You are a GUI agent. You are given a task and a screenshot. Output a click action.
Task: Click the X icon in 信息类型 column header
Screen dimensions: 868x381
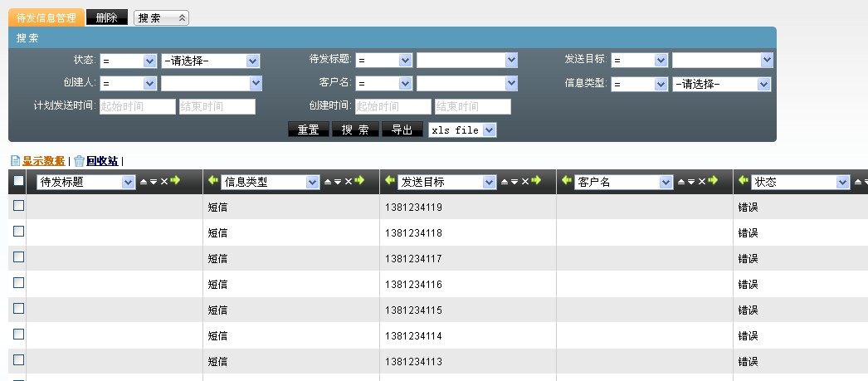point(349,182)
